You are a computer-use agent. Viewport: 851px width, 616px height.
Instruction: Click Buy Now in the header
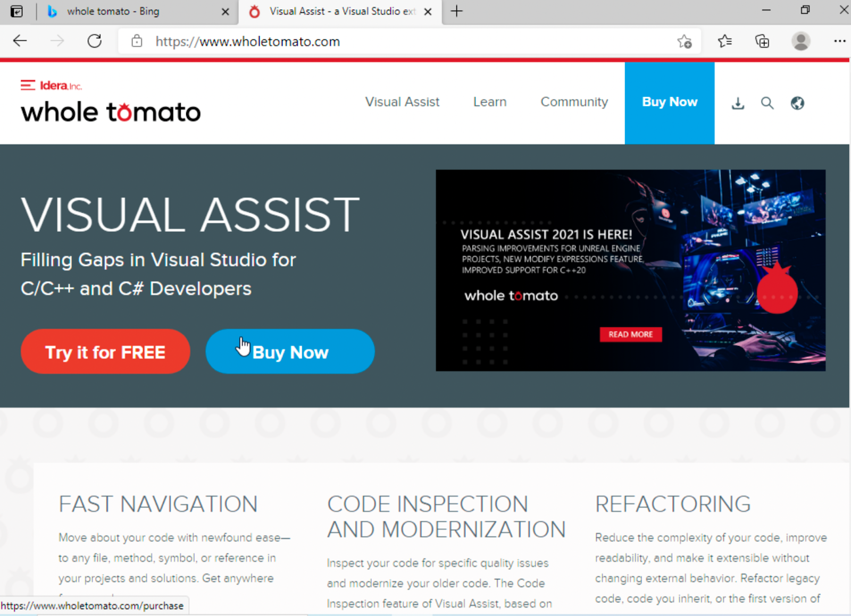pyautogui.click(x=670, y=103)
